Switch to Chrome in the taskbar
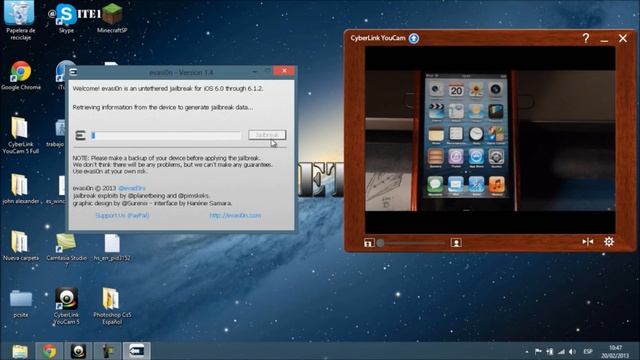This screenshot has width=640, height=360. [49, 351]
